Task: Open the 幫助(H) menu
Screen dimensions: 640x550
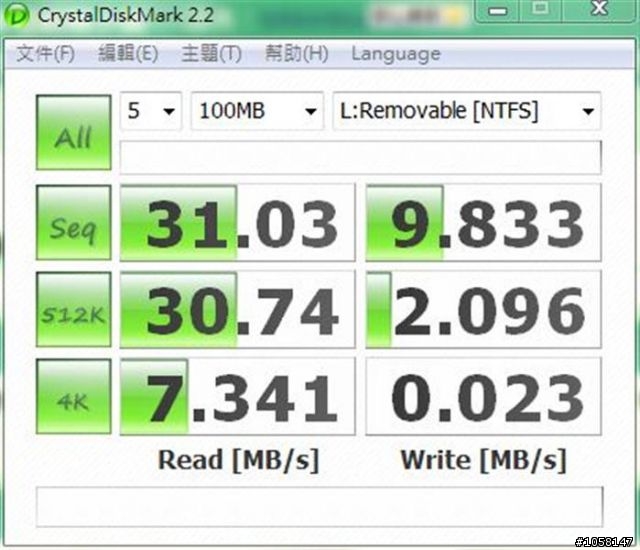Action: (x=297, y=53)
